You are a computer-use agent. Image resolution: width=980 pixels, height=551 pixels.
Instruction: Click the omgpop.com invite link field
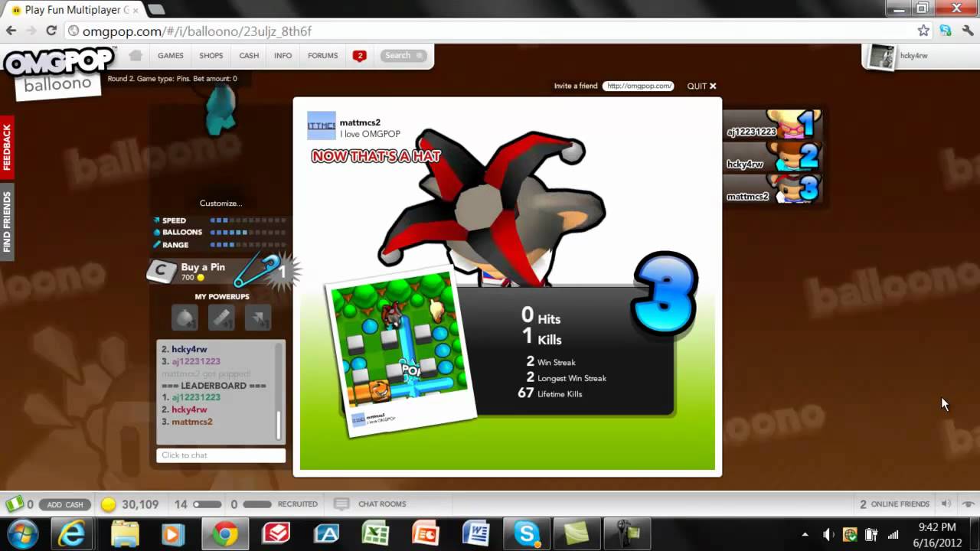click(x=638, y=86)
